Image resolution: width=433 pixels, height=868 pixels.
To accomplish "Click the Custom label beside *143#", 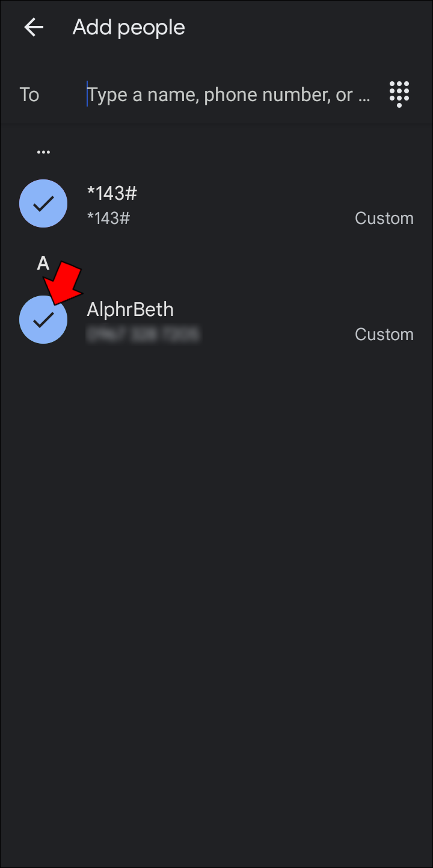I will pyautogui.click(x=384, y=218).
